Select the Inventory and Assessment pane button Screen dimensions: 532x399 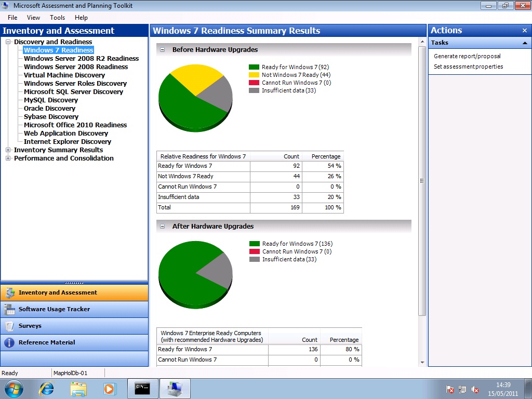(74, 292)
